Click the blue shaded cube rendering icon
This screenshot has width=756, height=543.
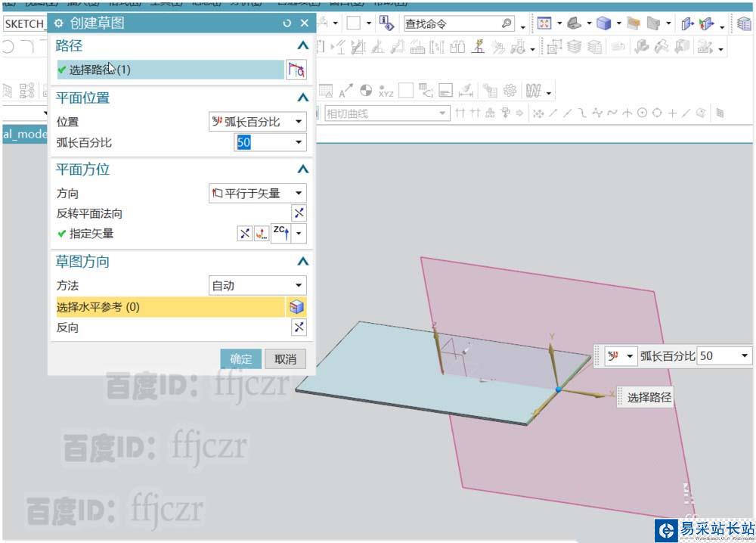click(603, 23)
